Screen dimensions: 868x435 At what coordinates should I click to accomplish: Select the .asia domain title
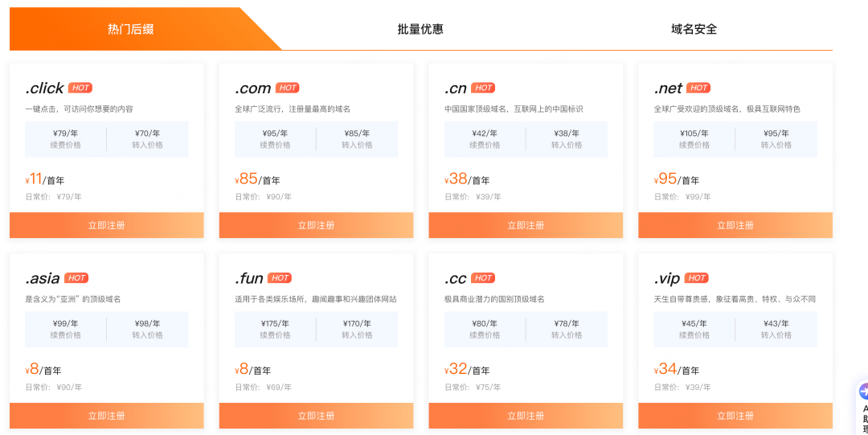pos(43,278)
